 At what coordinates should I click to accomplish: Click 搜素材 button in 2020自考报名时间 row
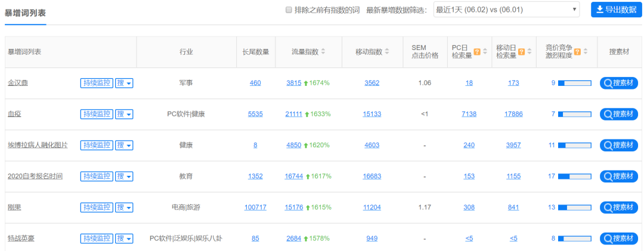pos(619,176)
